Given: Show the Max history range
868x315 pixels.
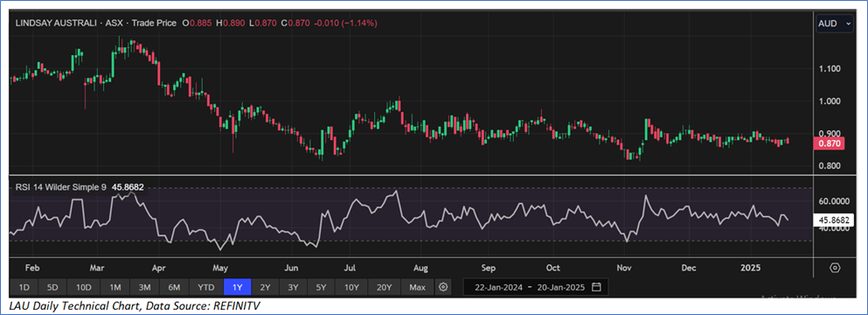Looking at the screenshot, I should click(418, 287).
